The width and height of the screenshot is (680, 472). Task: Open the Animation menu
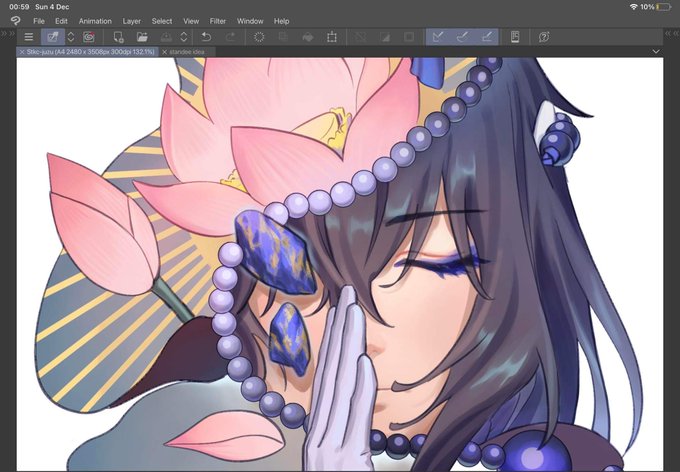pos(95,21)
